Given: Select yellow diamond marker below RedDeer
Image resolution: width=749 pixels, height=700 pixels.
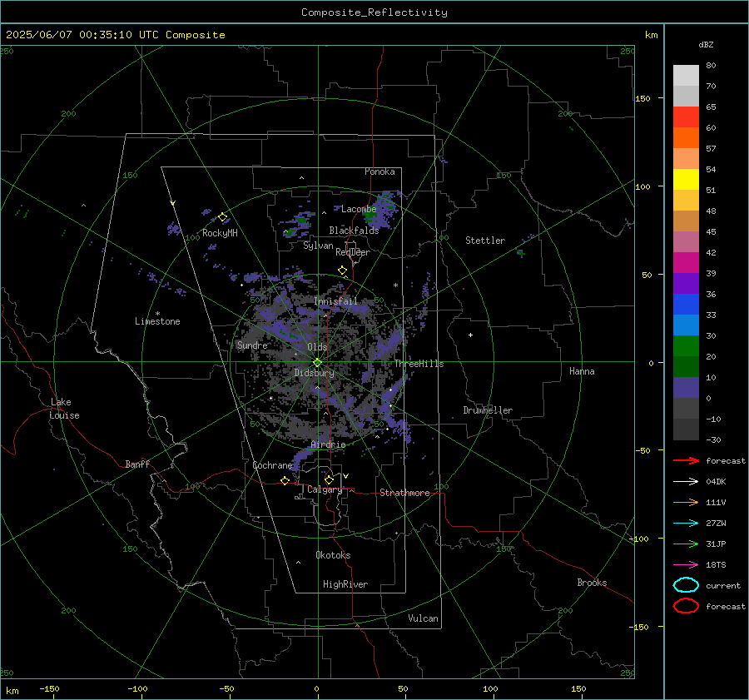Looking at the screenshot, I should pyautogui.click(x=342, y=271).
